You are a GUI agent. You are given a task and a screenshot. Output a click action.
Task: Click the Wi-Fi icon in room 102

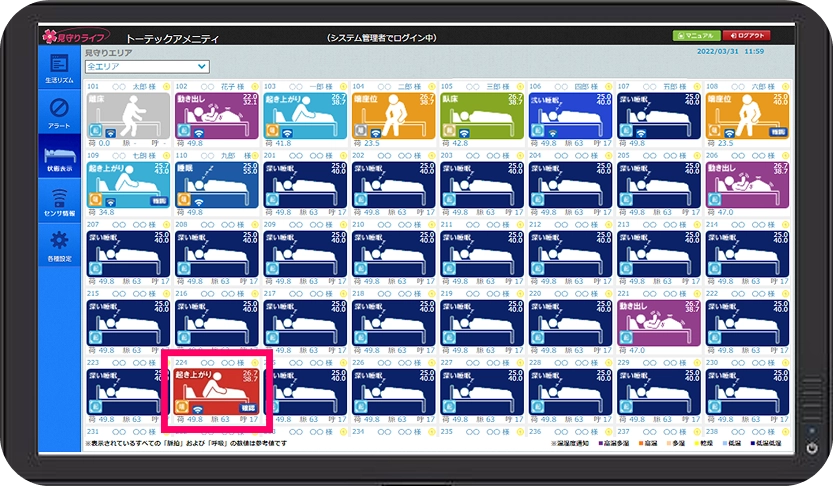(200, 132)
